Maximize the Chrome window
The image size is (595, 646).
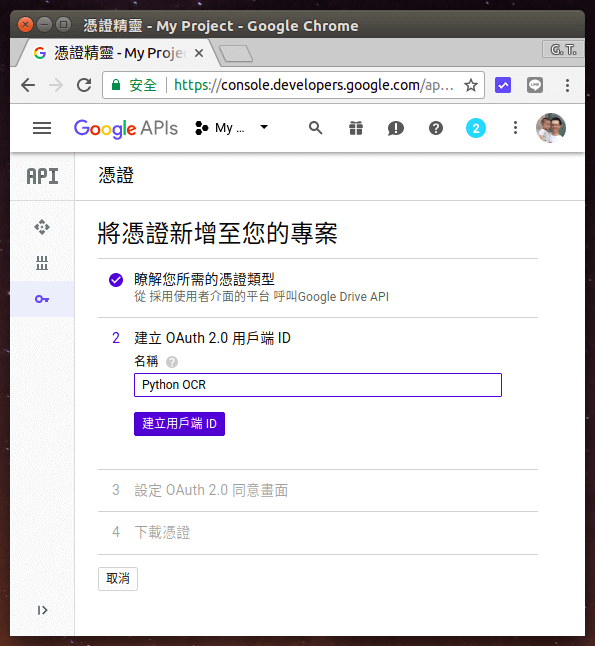coord(63,25)
